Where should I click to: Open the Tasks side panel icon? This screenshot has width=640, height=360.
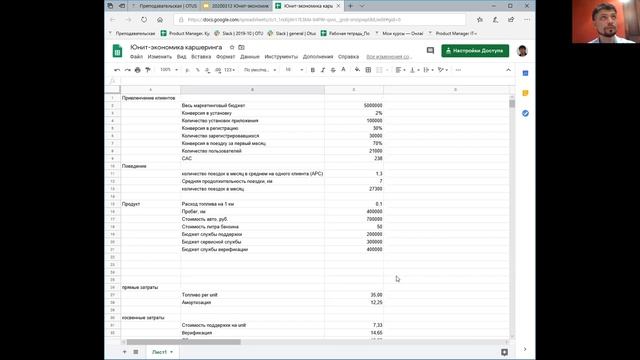(525, 113)
